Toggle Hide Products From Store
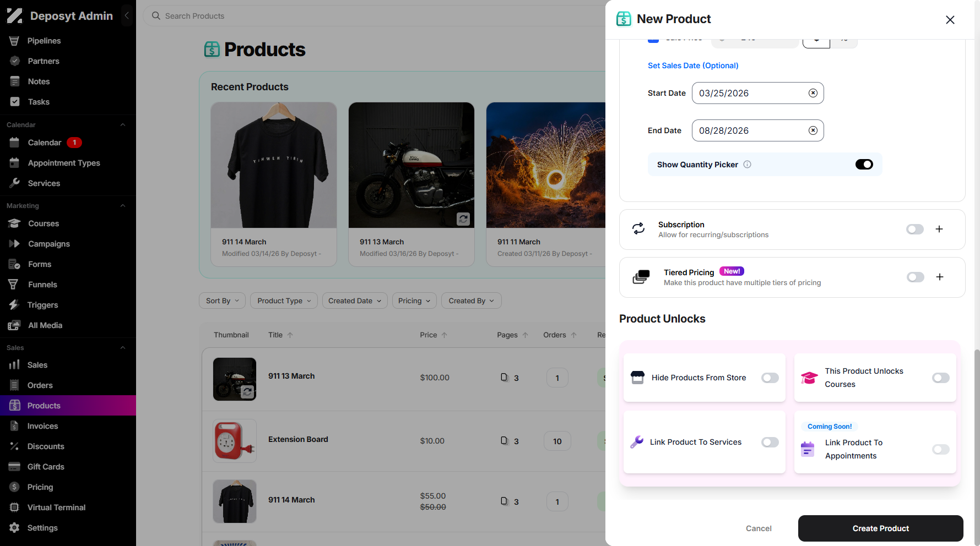The width and height of the screenshot is (980, 546). point(770,378)
